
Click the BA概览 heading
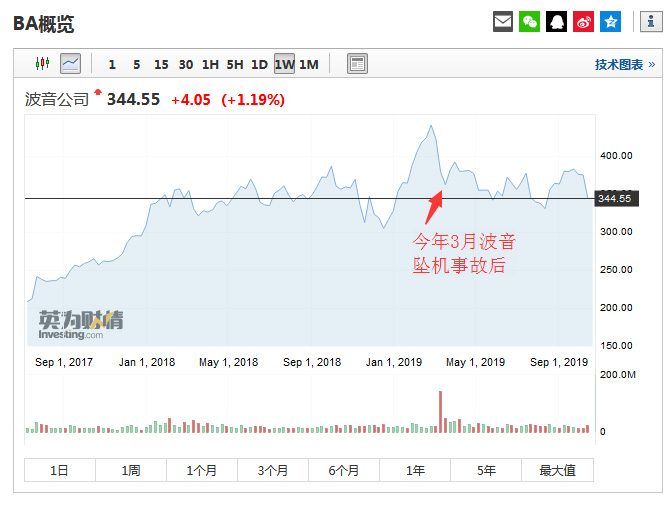[44, 23]
